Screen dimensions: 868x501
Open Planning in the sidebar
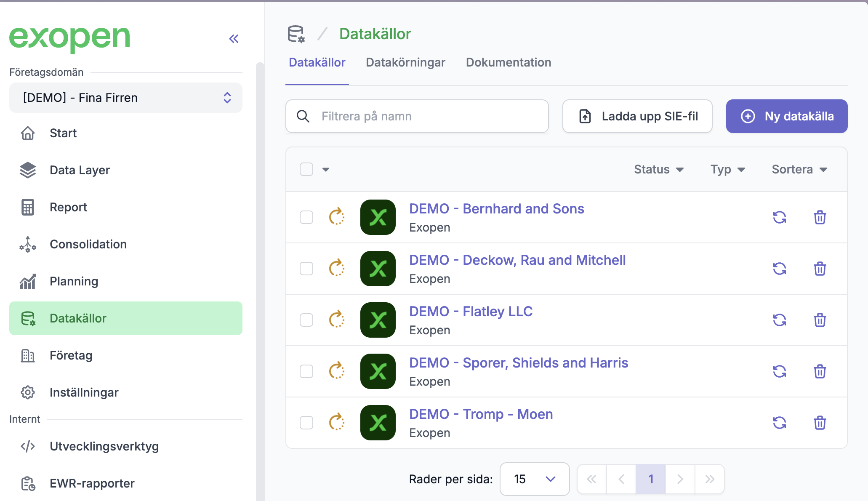[x=126, y=281]
